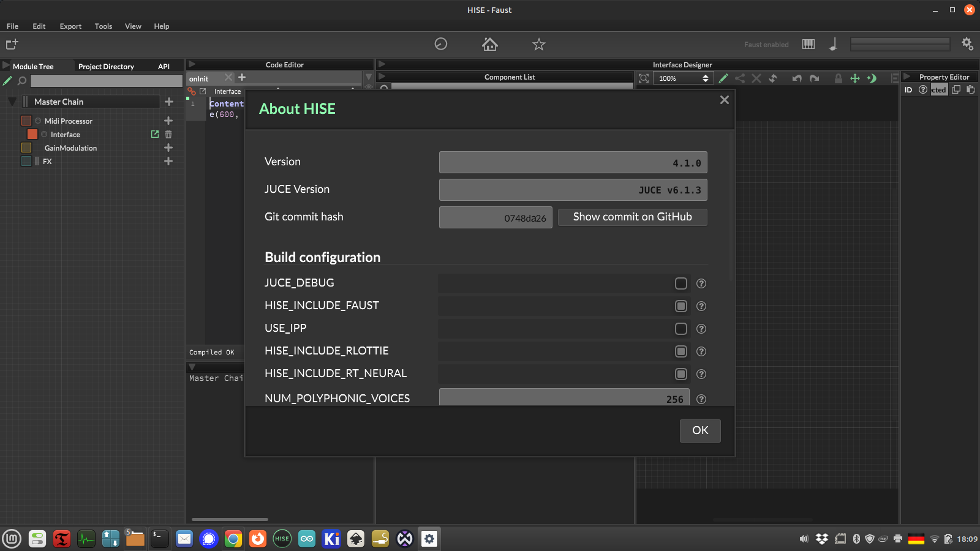Open the settings gear in the top toolbar
Screen dimensions: 980x551
coord(967,43)
